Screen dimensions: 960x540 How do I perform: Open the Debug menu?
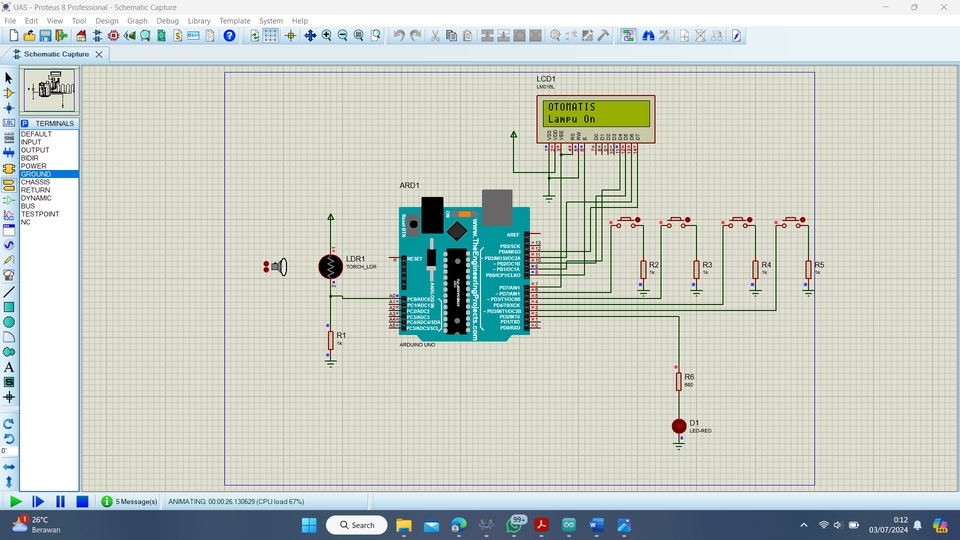(x=167, y=21)
